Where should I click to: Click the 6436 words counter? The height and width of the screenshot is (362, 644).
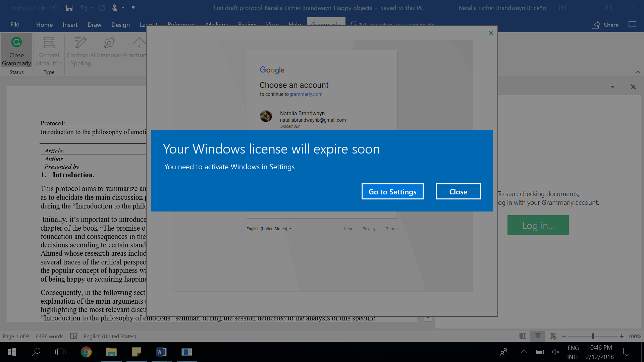(x=49, y=336)
